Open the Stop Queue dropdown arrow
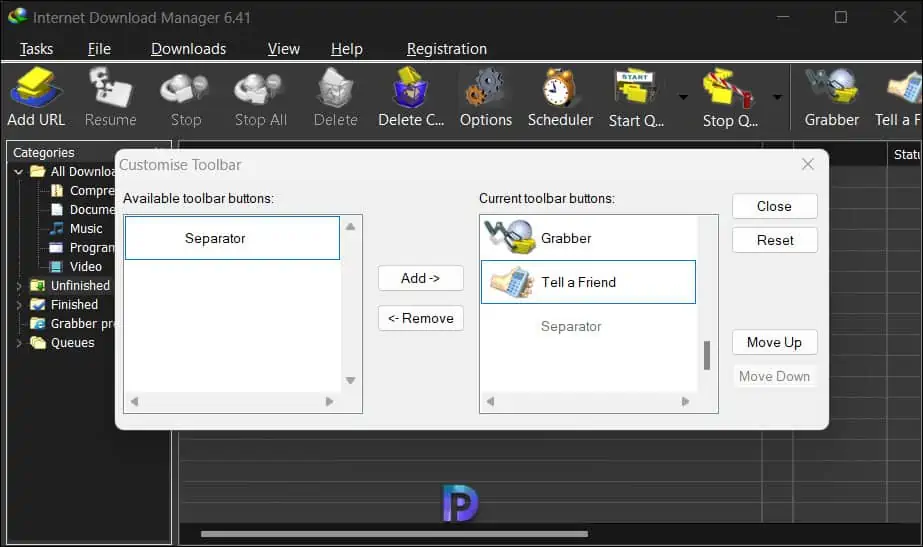 [777, 97]
